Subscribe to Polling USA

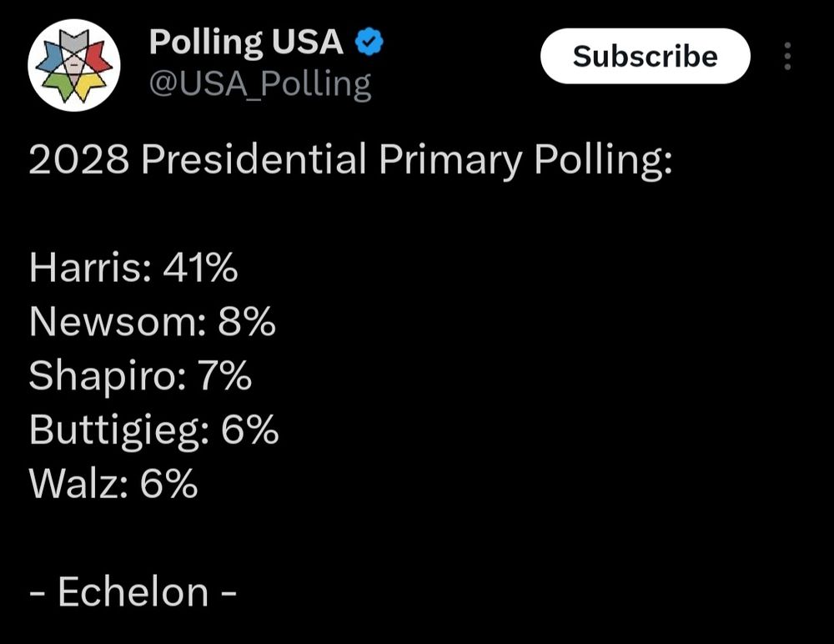(646, 56)
